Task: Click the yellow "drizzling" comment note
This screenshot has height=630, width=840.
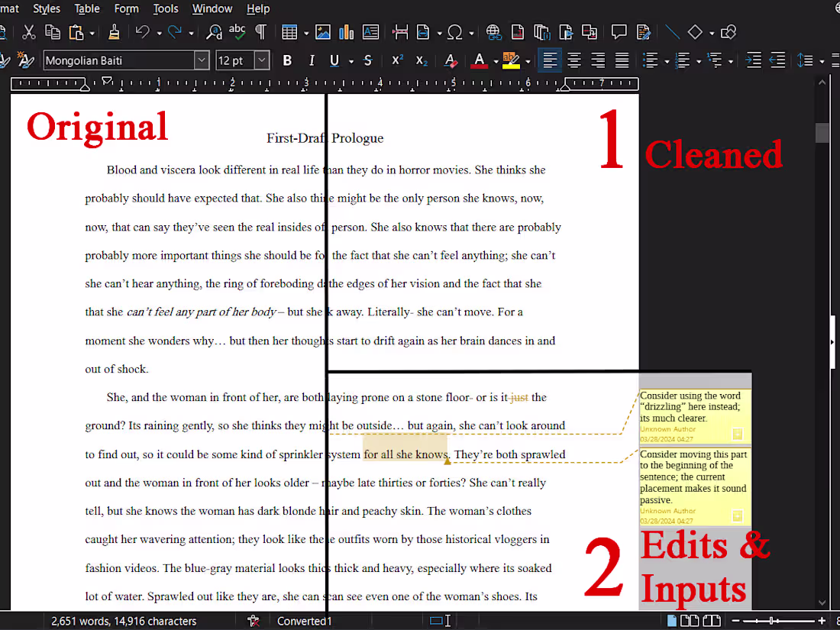Action: (691, 407)
